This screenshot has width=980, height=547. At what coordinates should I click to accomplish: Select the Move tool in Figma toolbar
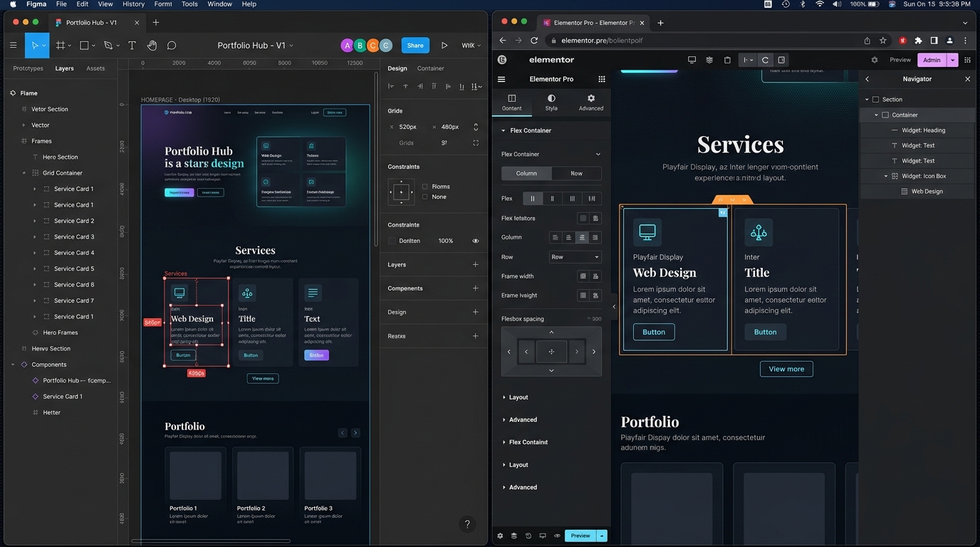pos(34,45)
